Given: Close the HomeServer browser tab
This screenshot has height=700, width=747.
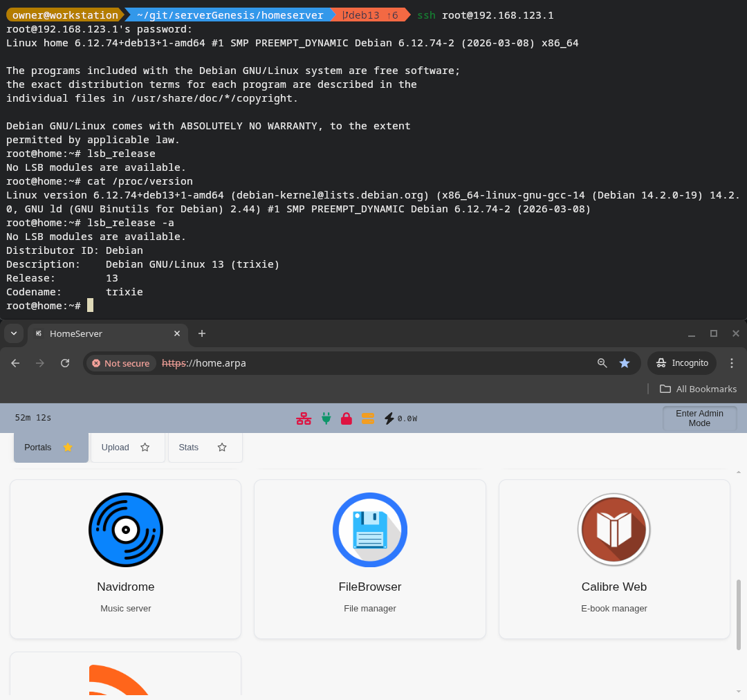Looking at the screenshot, I should click(x=177, y=333).
